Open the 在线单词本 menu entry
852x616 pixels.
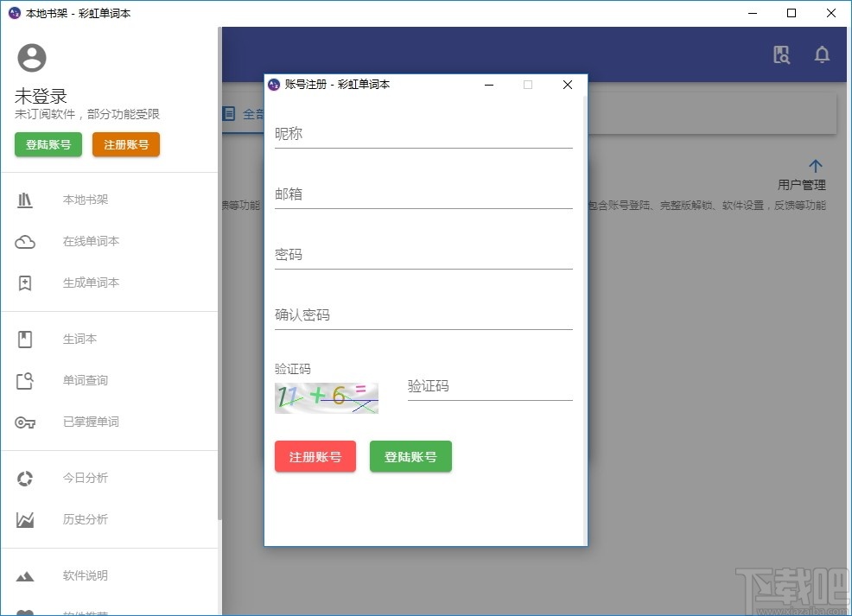91,241
